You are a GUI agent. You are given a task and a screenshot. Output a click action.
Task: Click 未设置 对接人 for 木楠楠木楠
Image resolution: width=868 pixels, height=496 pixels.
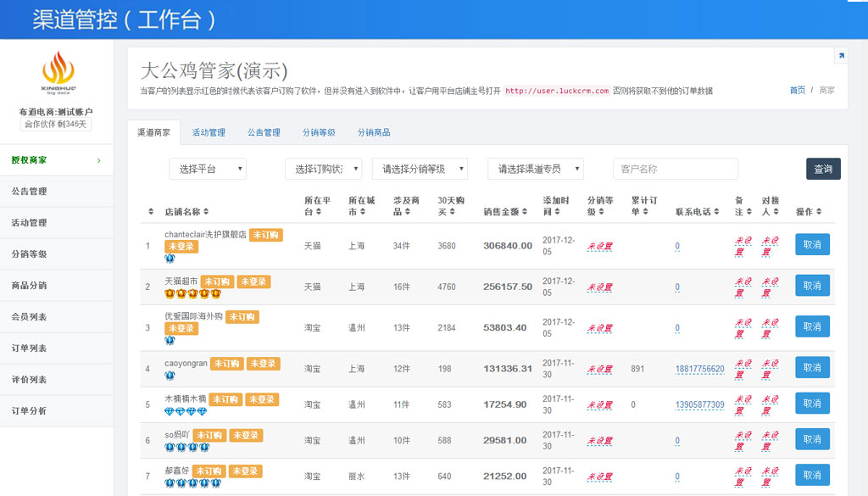[x=770, y=404]
